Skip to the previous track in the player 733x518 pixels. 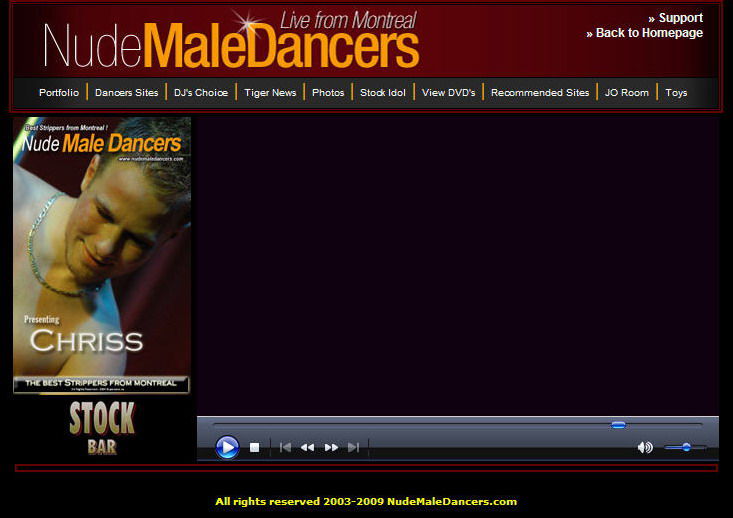click(285, 447)
